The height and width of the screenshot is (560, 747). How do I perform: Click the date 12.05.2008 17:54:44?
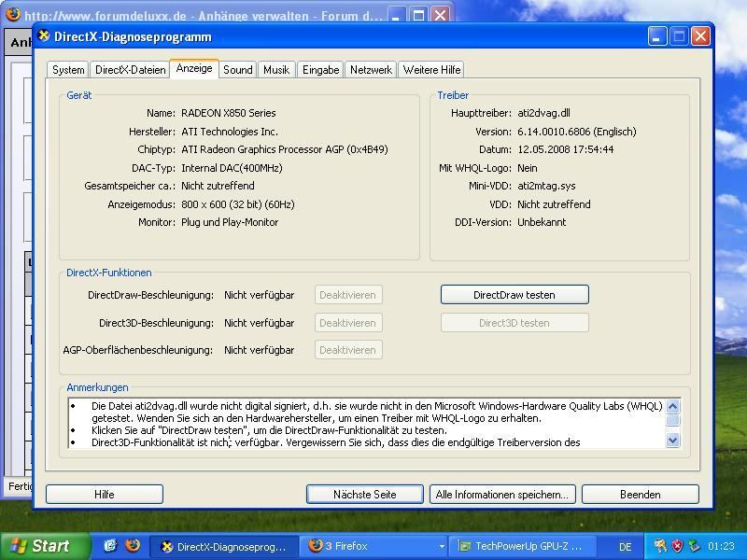coord(566,149)
